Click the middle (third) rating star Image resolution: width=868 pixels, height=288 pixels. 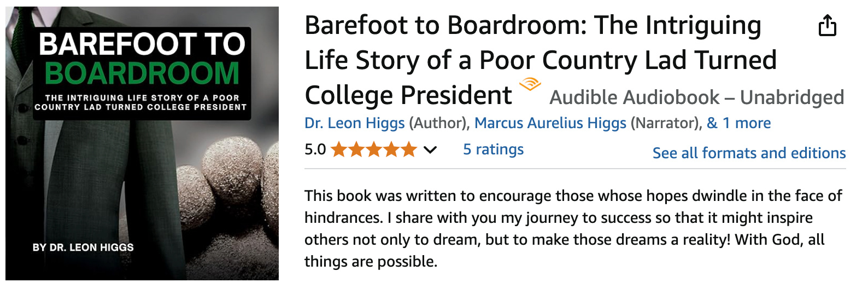click(x=374, y=149)
